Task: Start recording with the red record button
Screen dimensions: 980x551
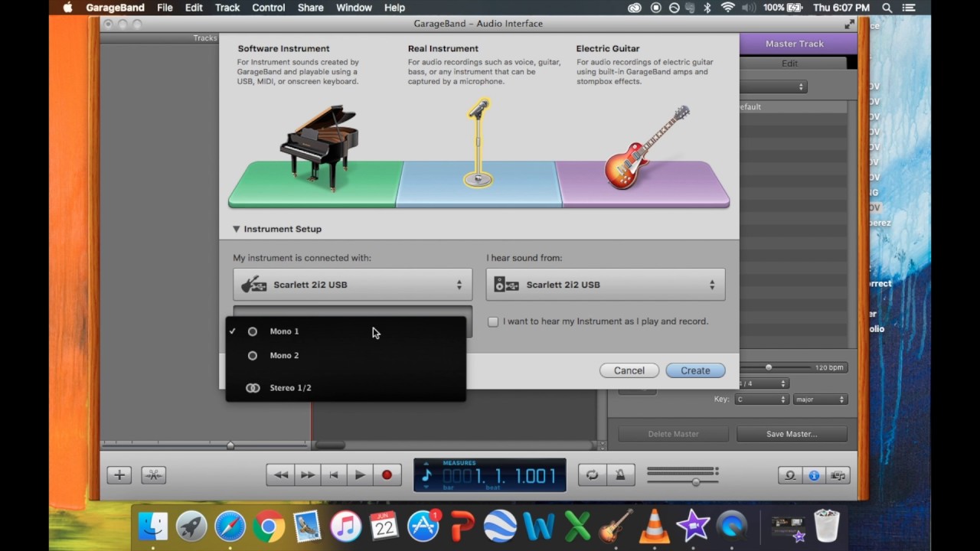Action: click(387, 475)
